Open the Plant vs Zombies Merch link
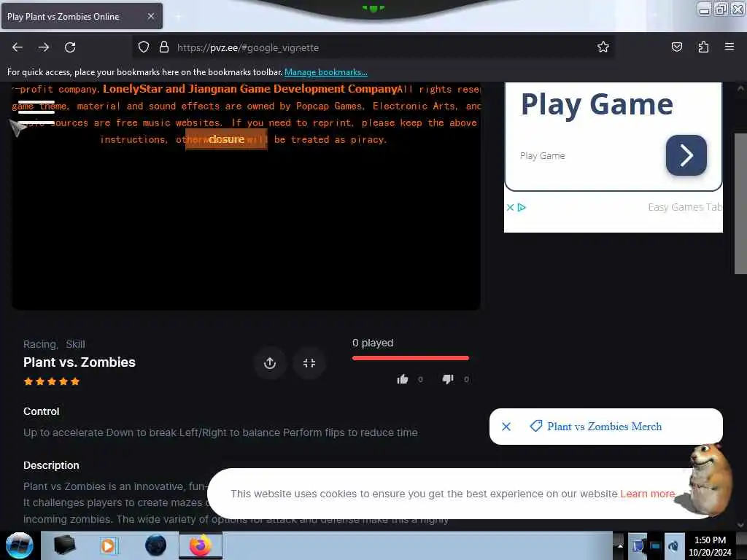747x560 pixels. point(605,427)
